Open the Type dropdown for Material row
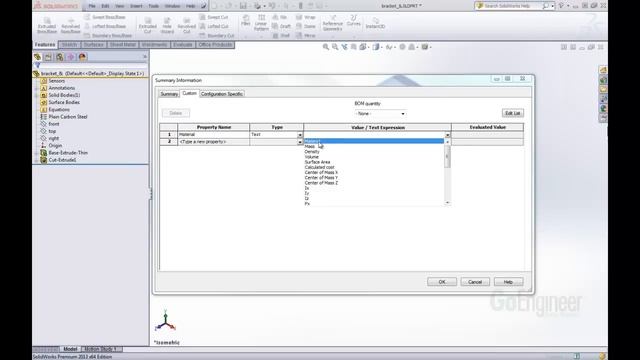The width and height of the screenshot is (640, 360). pos(300,135)
